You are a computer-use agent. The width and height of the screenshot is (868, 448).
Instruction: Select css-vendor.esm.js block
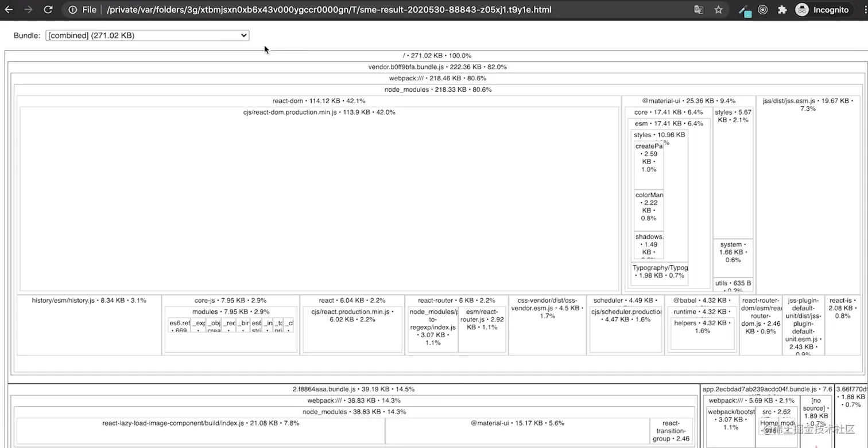548,325
